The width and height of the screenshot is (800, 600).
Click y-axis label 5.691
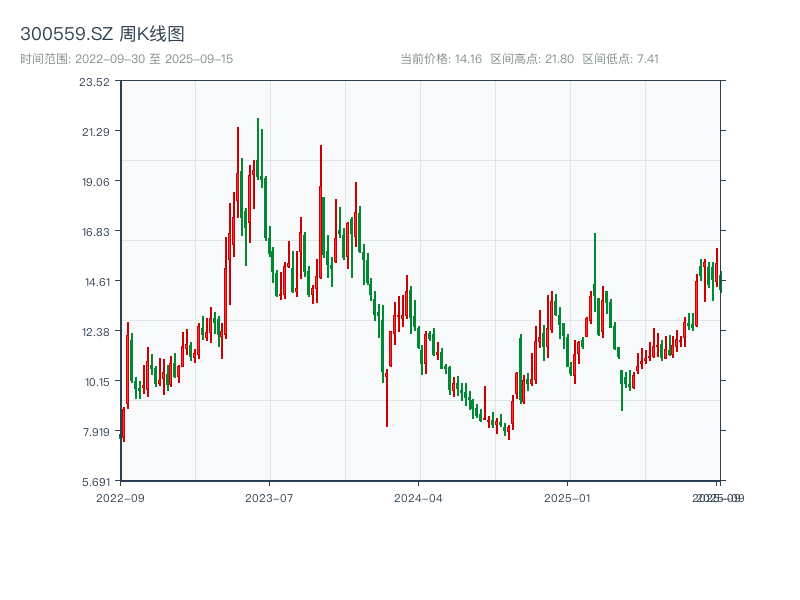[95, 482]
